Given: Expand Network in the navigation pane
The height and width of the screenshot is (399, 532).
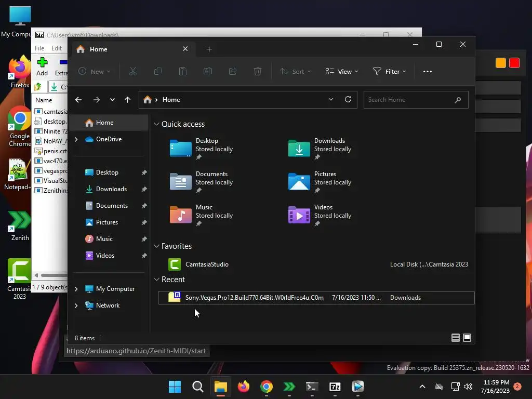Looking at the screenshot, I should [x=76, y=305].
